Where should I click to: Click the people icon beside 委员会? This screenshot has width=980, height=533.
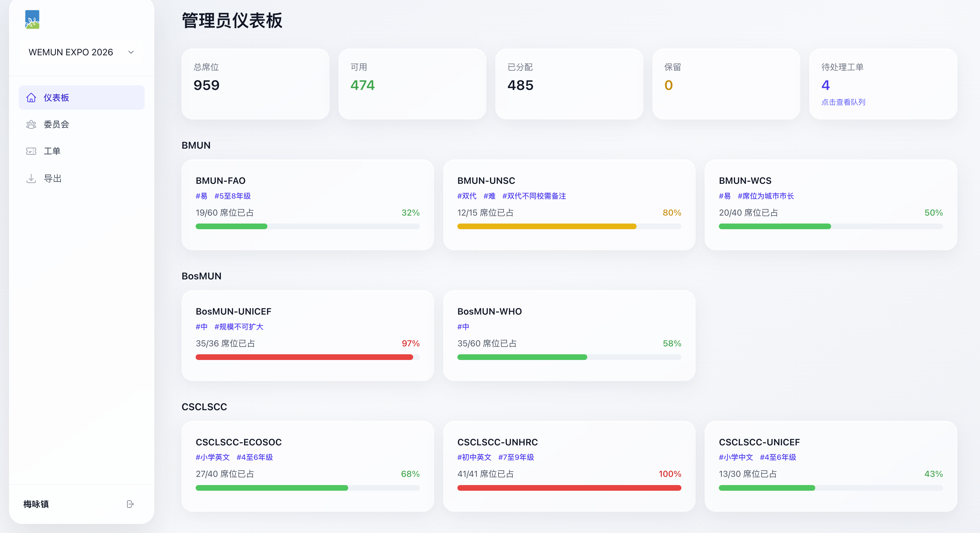tap(31, 125)
